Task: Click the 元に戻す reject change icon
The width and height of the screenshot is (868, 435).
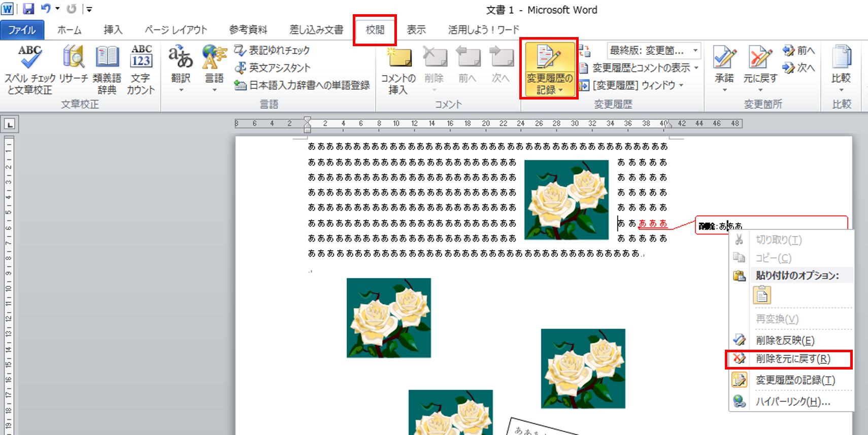Action: click(760, 58)
